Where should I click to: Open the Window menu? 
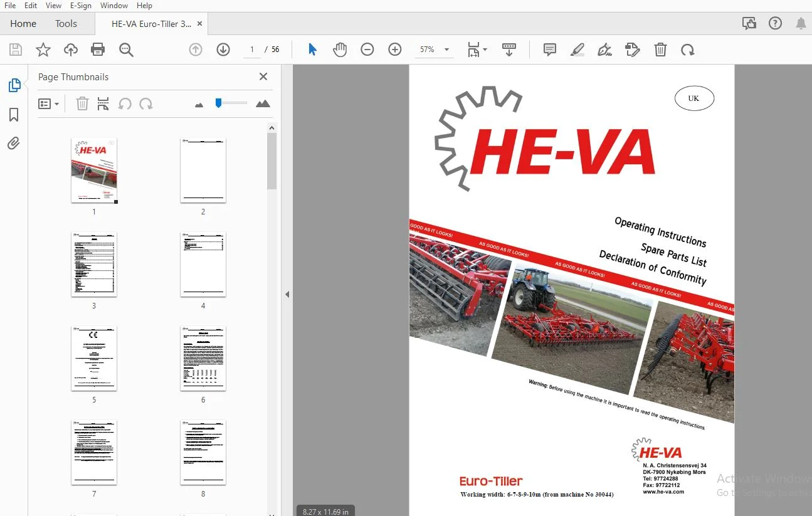114,6
